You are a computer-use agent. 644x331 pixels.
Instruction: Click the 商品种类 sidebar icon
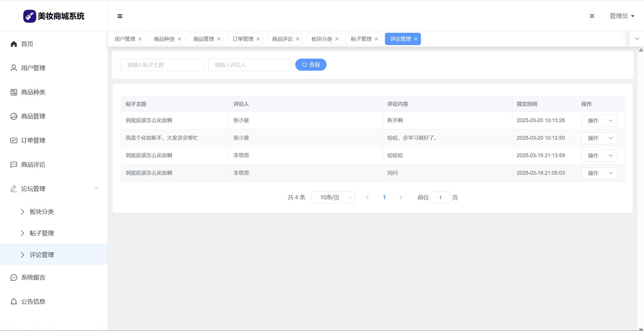pos(14,92)
